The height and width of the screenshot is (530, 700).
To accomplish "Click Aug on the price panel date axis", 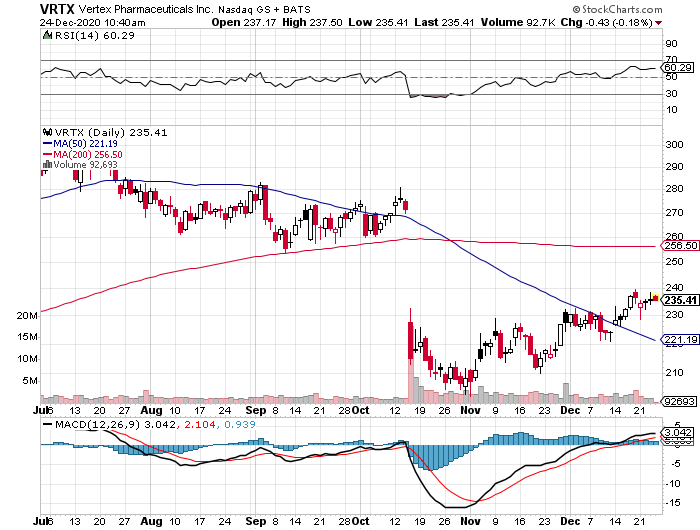I will pos(151,410).
